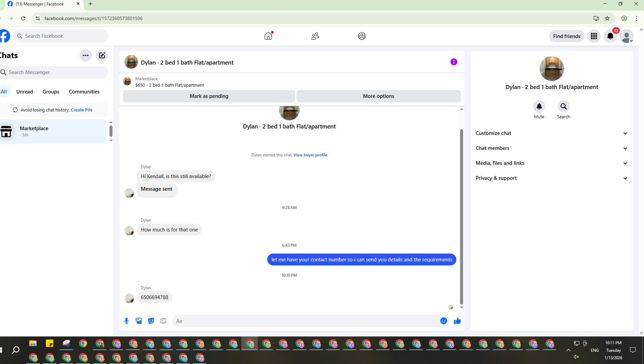Click the ENG language indicator
The width and height of the screenshot is (644, 364).
(x=595, y=350)
